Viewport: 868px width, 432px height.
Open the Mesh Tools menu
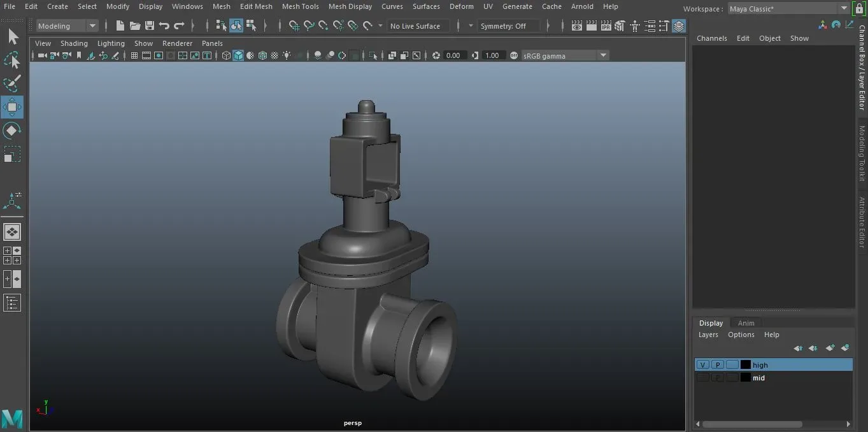[x=300, y=6]
